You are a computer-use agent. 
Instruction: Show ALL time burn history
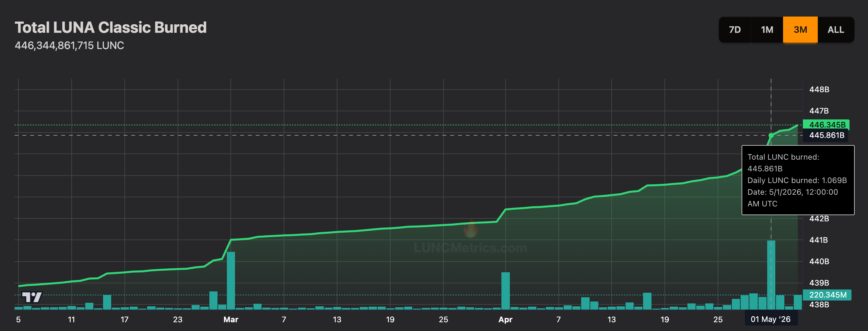[836, 30]
